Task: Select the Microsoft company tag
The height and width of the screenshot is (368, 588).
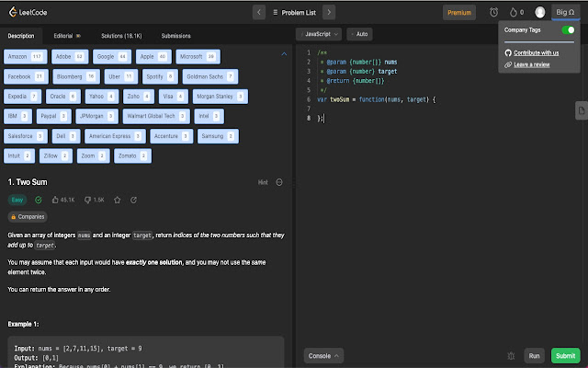Action: pos(198,57)
